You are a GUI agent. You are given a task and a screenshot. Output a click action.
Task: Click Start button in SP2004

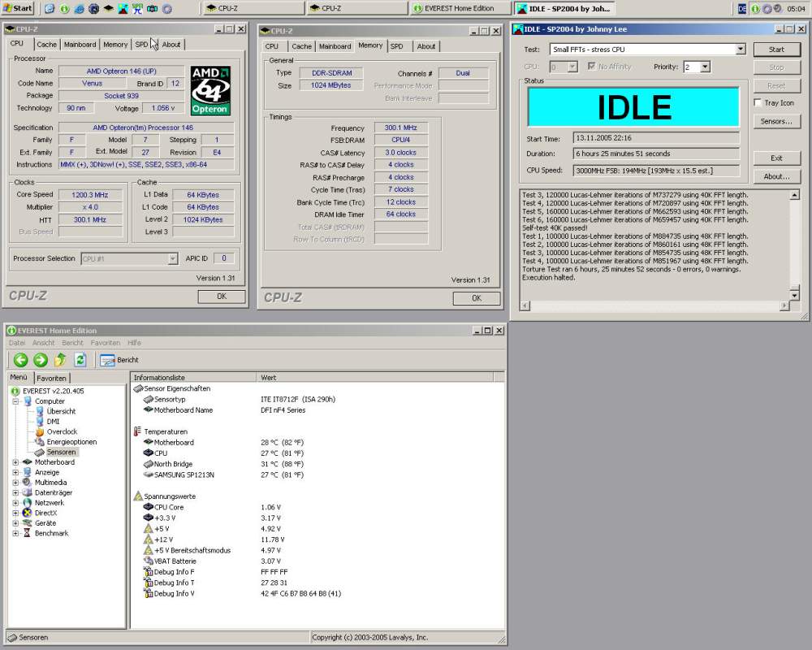[776, 50]
